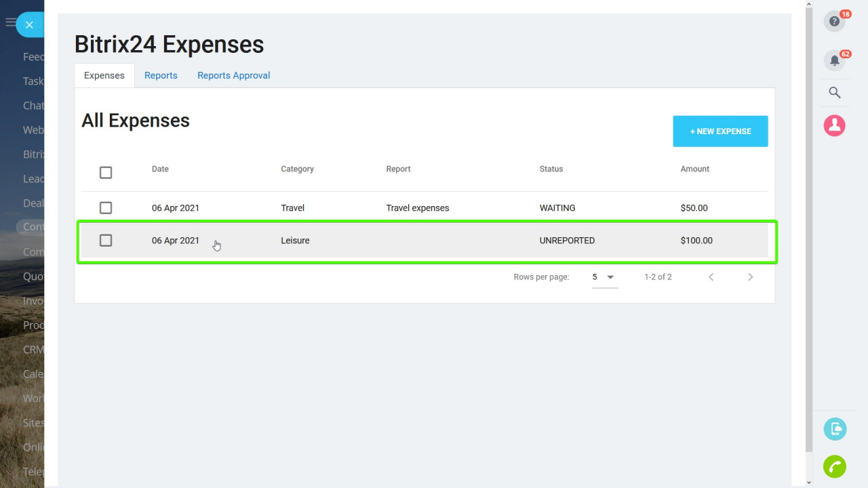Click the Report column header
The height and width of the screenshot is (488, 868).
tap(398, 169)
